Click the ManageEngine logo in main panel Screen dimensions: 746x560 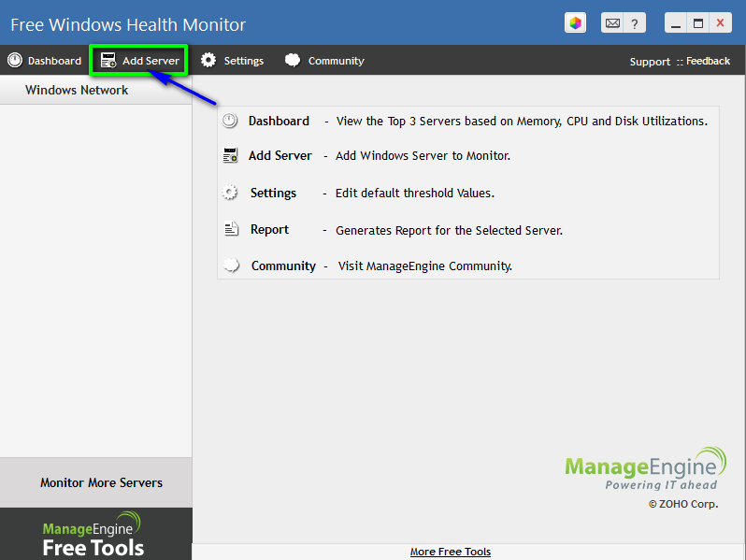[646, 468]
